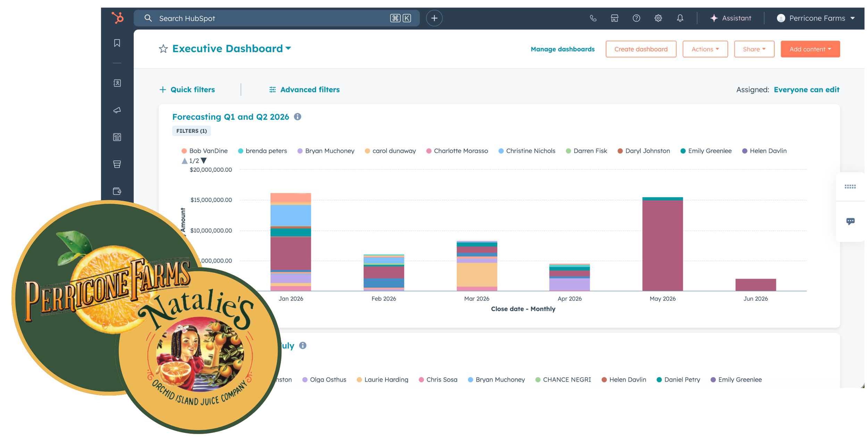The height and width of the screenshot is (437, 868).
Task: Open the bookmarks sidebar icon
Action: pos(117,43)
